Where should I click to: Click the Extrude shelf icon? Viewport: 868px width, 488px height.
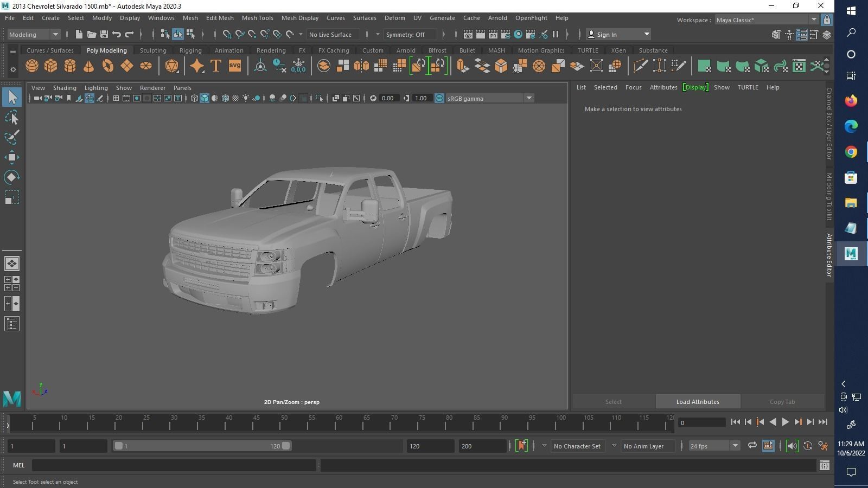pos(462,66)
